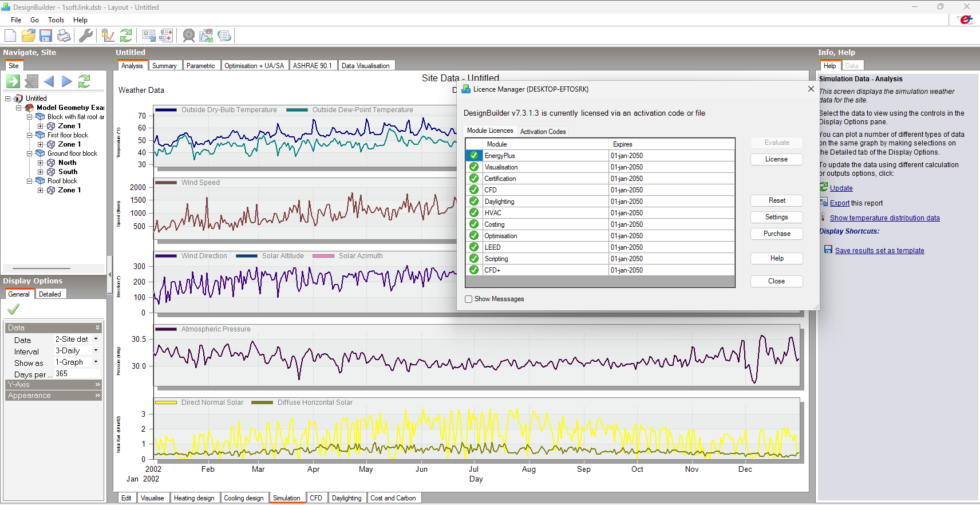
Task: Click the Days per field showing 365
Action: (77, 374)
